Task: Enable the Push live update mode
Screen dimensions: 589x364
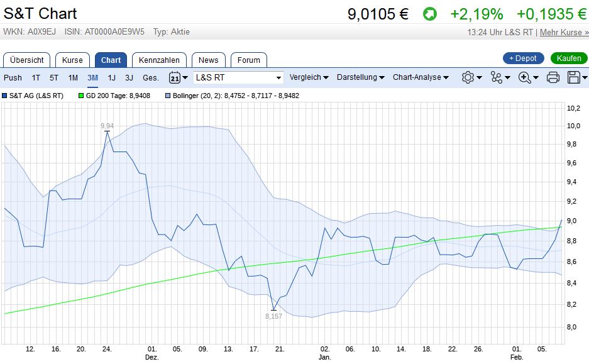Action: coord(13,77)
